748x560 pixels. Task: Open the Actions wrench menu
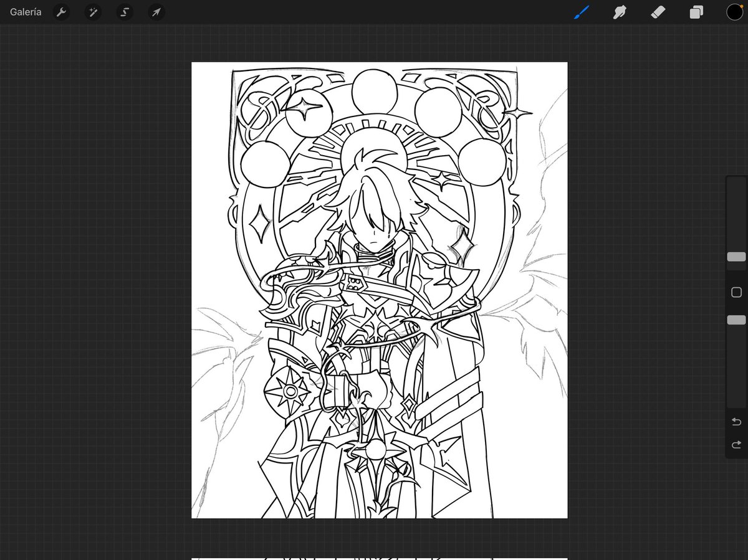tap(61, 12)
